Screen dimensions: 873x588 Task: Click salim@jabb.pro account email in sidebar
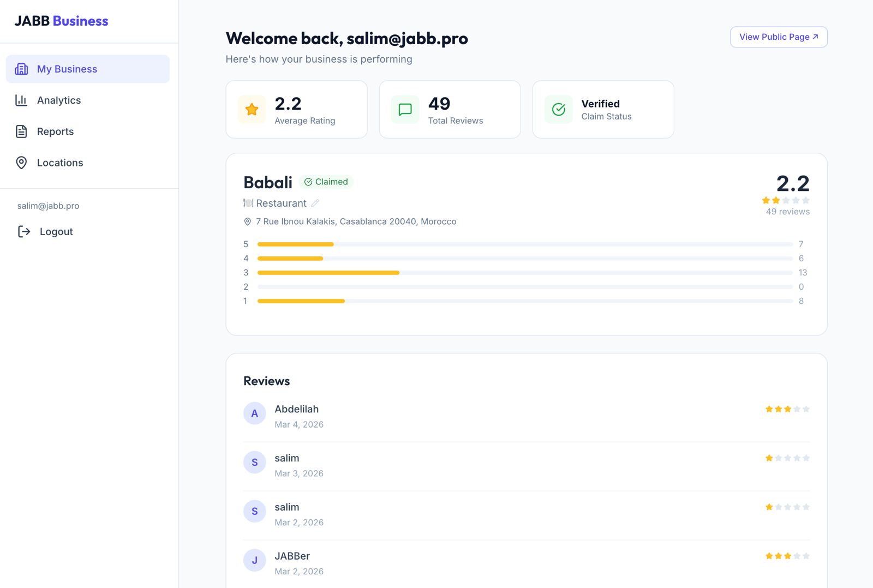[x=48, y=206]
